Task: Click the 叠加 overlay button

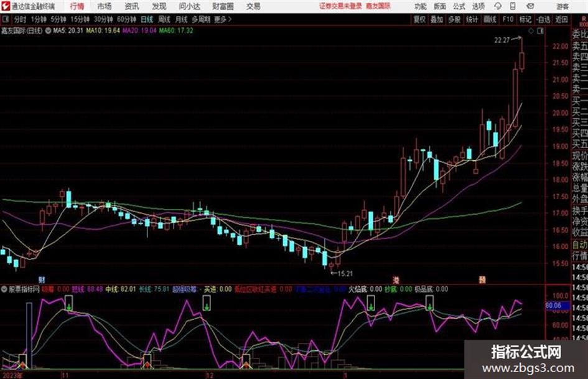Action: [x=437, y=19]
